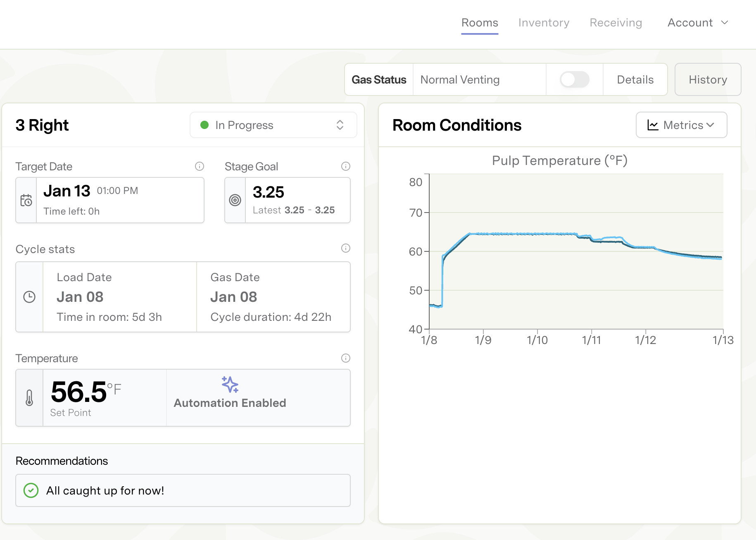Open Gas Status Details
The width and height of the screenshot is (756, 540).
pyautogui.click(x=635, y=79)
